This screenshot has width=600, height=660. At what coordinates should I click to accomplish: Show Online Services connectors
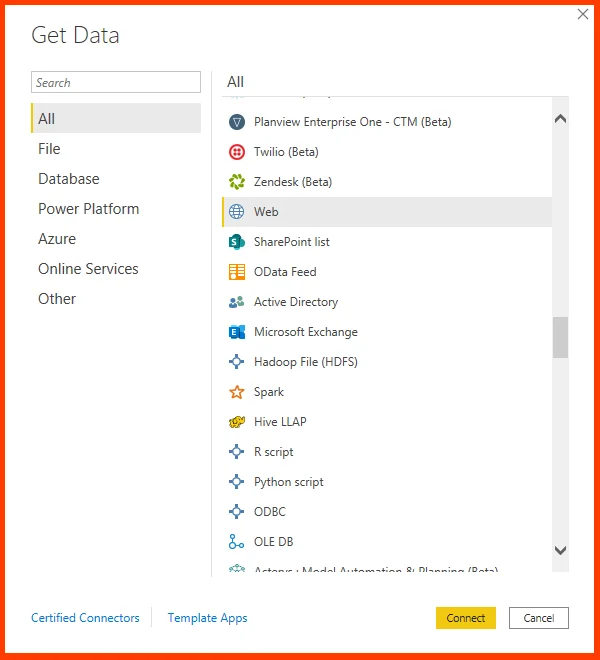(88, 269)
